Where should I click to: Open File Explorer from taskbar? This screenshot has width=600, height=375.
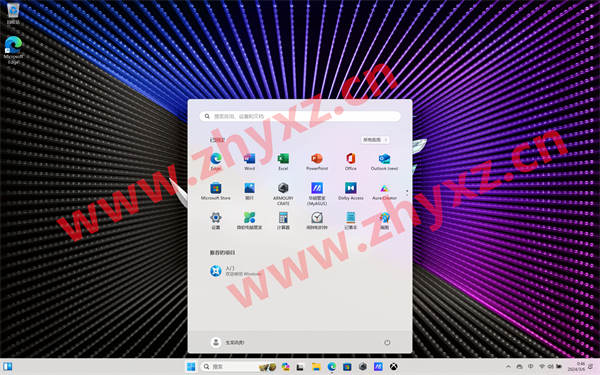point(316,367)
